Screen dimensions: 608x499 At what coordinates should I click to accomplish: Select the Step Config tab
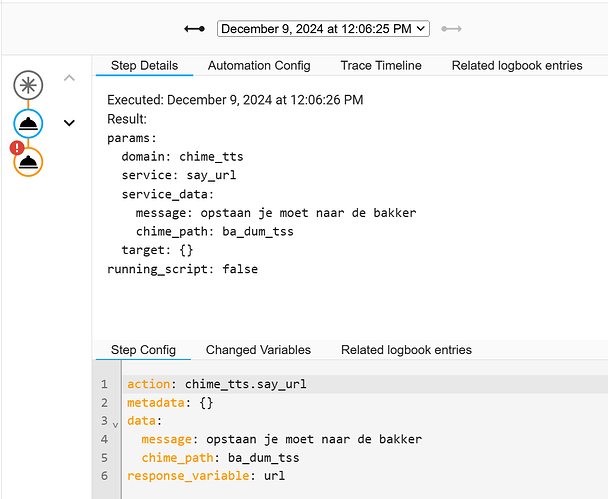[x=143, y=350]
